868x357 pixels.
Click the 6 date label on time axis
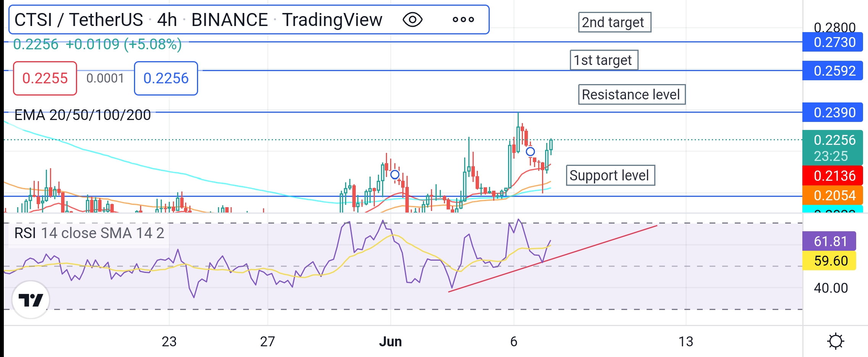514,341
